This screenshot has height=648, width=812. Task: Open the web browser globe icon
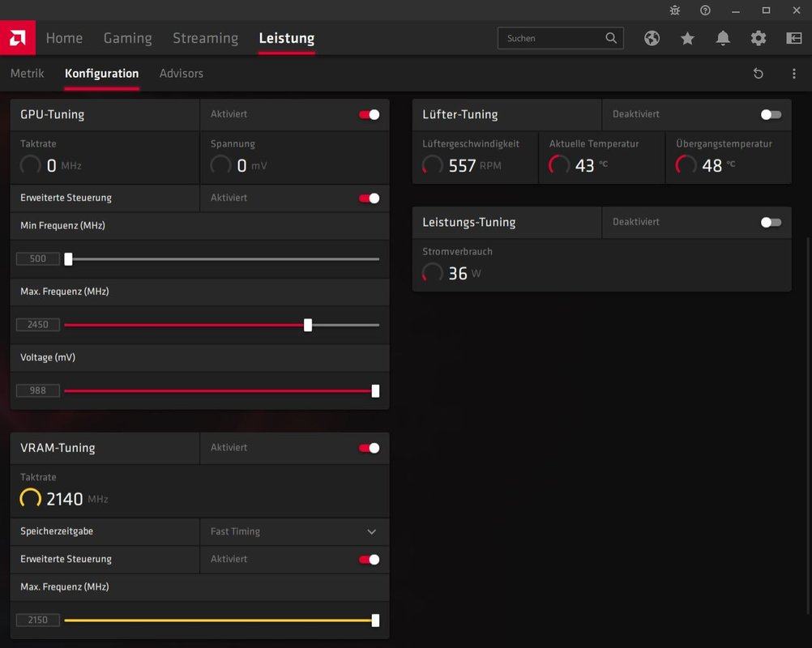652,38
